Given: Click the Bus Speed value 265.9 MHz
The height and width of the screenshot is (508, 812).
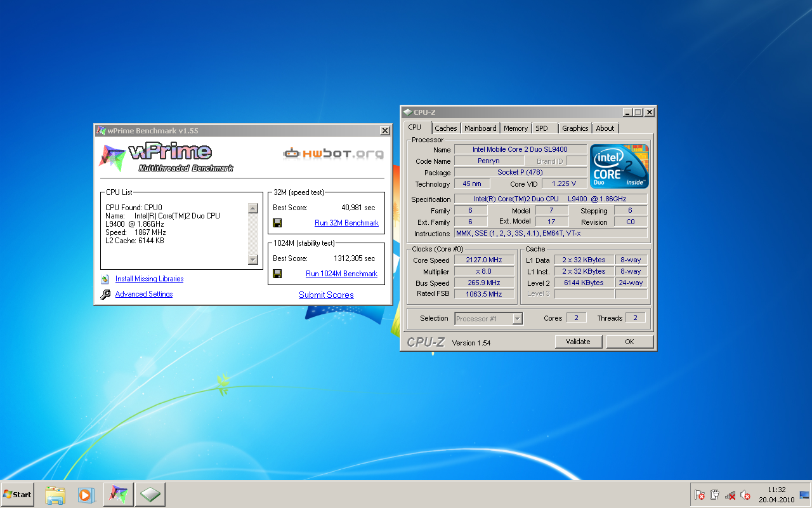Looking at the screenshot, I should (484, 283).
